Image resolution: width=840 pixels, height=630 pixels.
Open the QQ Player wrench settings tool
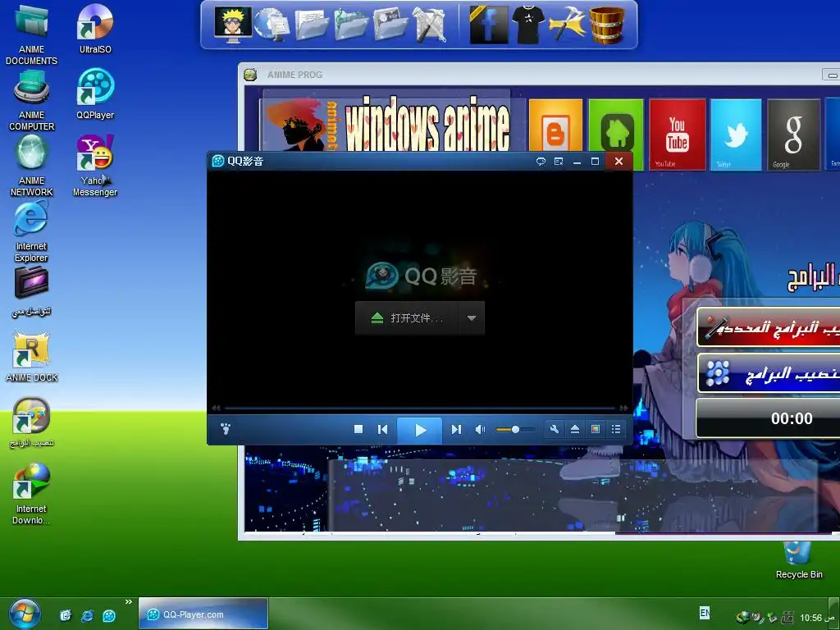(555, 429)
